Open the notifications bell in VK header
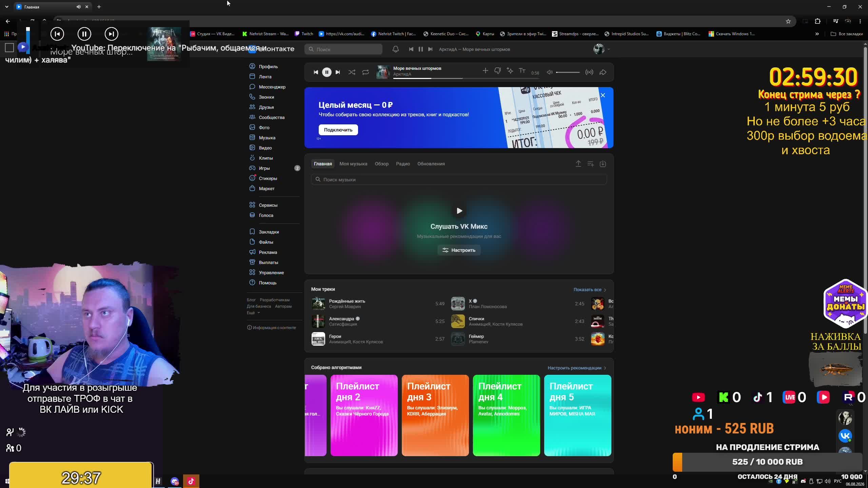The height and width of the screenshot is (488, 868). coord(395,49)
